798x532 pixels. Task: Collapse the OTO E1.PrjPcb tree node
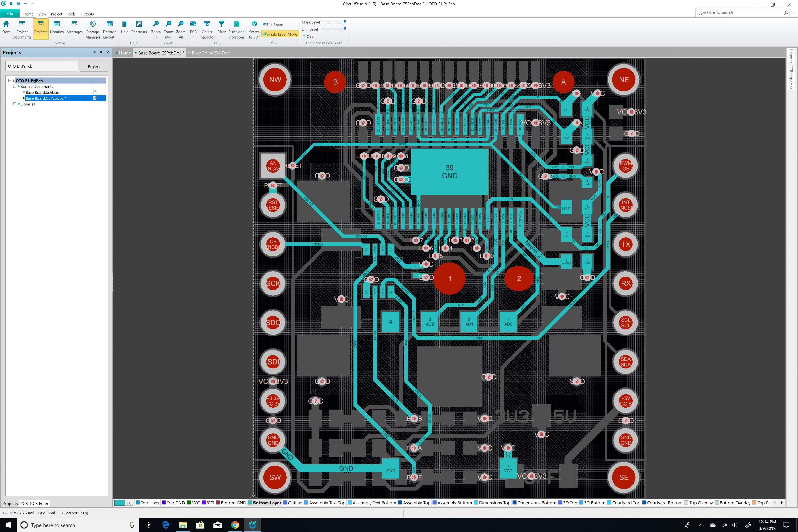pos(10,80)
